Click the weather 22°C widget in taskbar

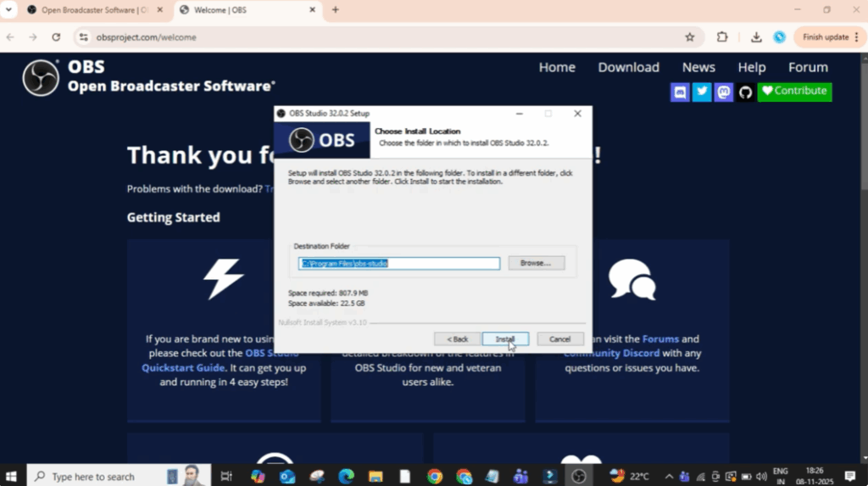click(x=628, y=476)
